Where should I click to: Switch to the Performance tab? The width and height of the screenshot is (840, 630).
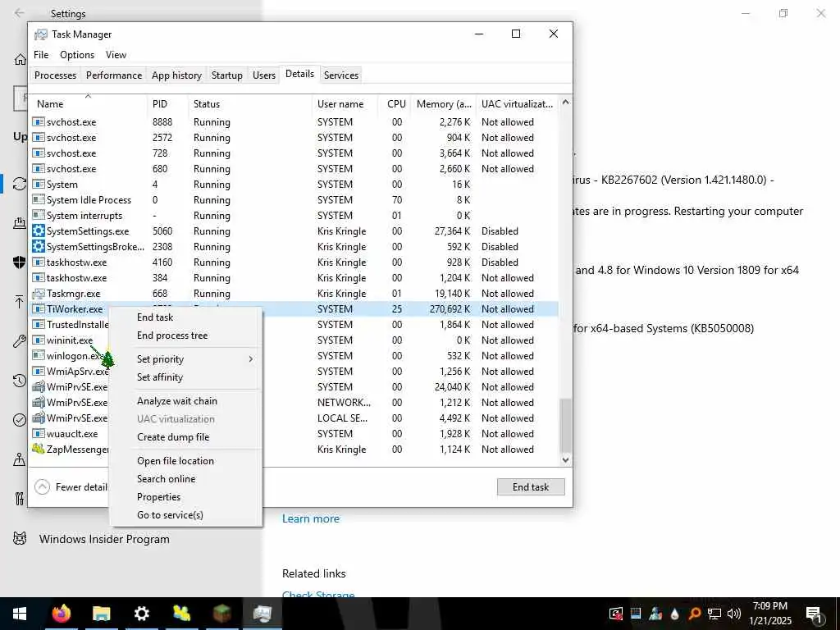click(113, 75)
